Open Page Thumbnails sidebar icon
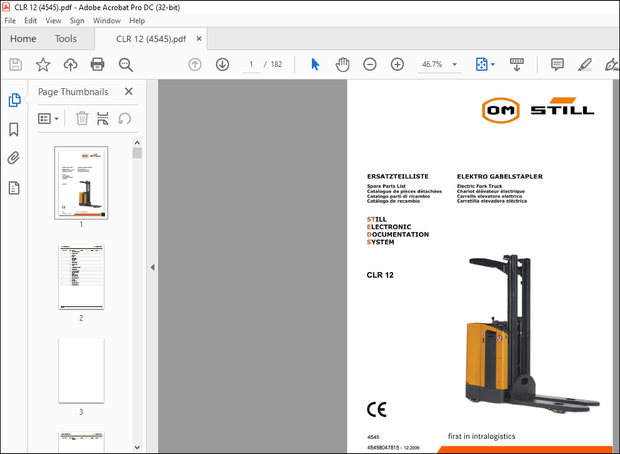Image resolution: width=620 pixels, height=454 pixels. click(14, 100)
